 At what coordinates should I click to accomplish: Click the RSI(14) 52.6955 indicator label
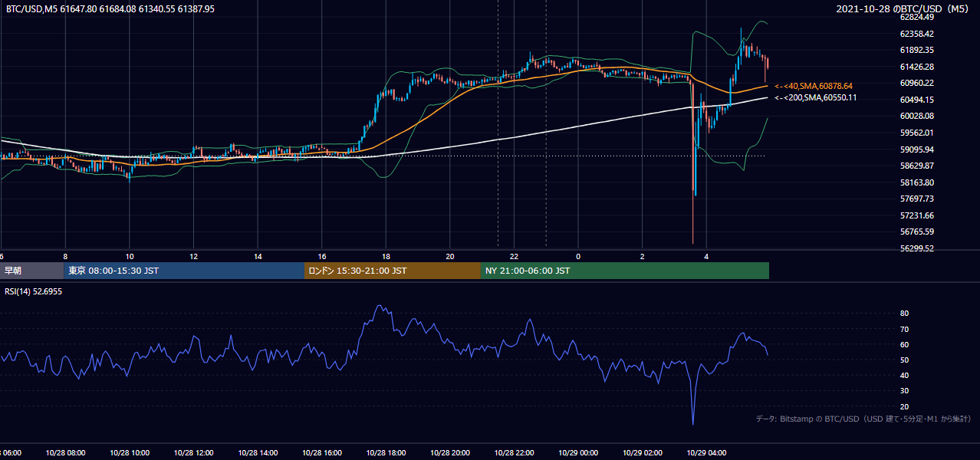click(x=33, y=291)
